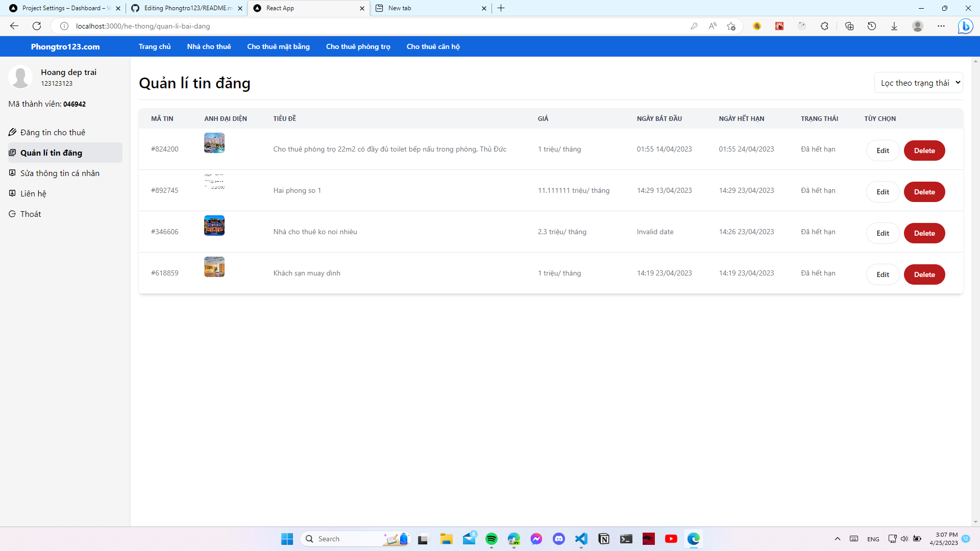The image size is (980, 551).
Task: Click Thoát to log out
Action: point(65,214)
